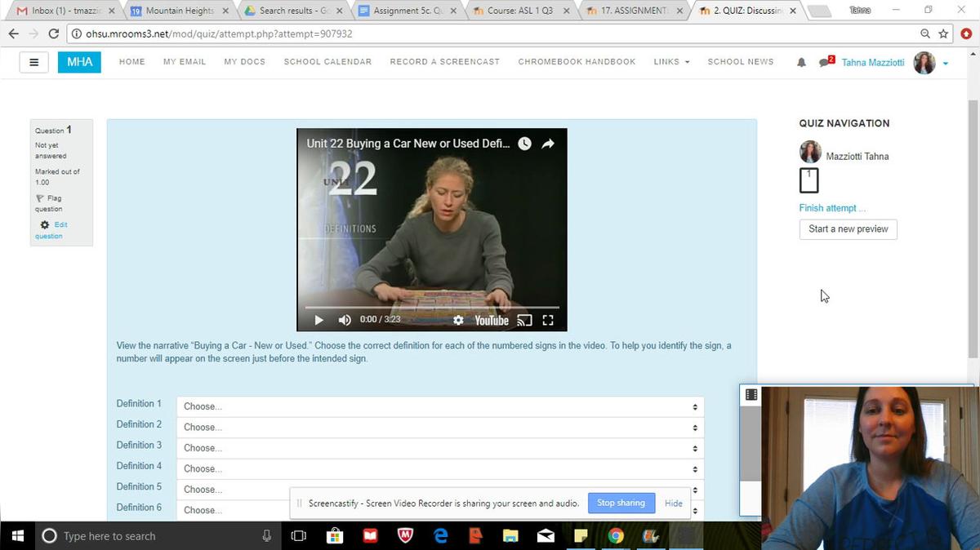Viewport: 980px width, 550px height.
Task: Toggle the hamburger side menu
Action: (x=33, y=62)
